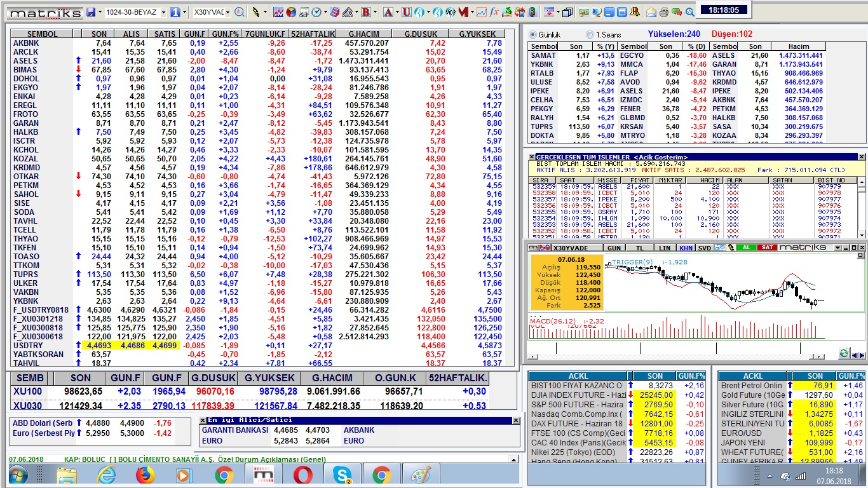Viewport: 868px width, 488px height.
Task: Expand the arrow next to save icon
Action: [100, 12]
